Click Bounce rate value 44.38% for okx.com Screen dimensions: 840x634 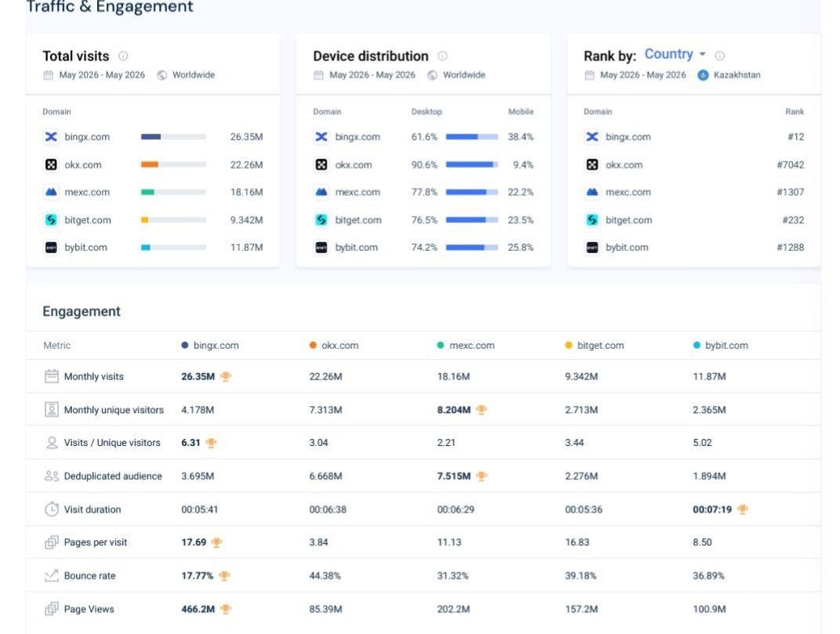[324, 575]
